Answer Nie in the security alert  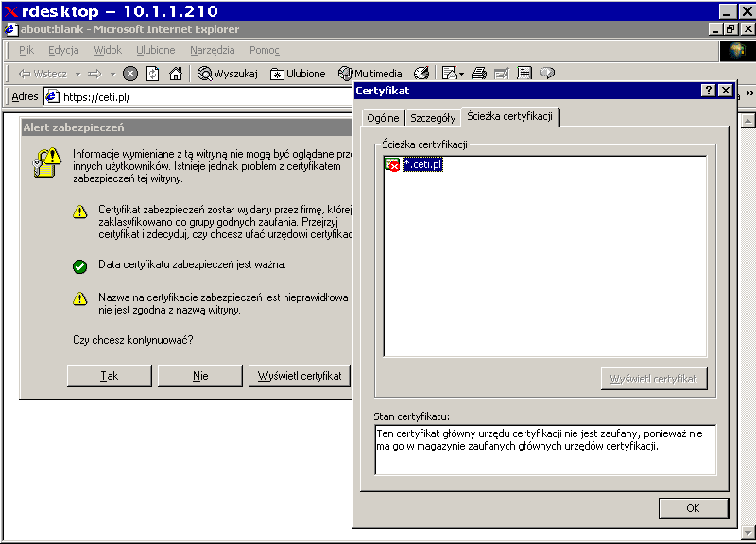(x=200, y=376)
